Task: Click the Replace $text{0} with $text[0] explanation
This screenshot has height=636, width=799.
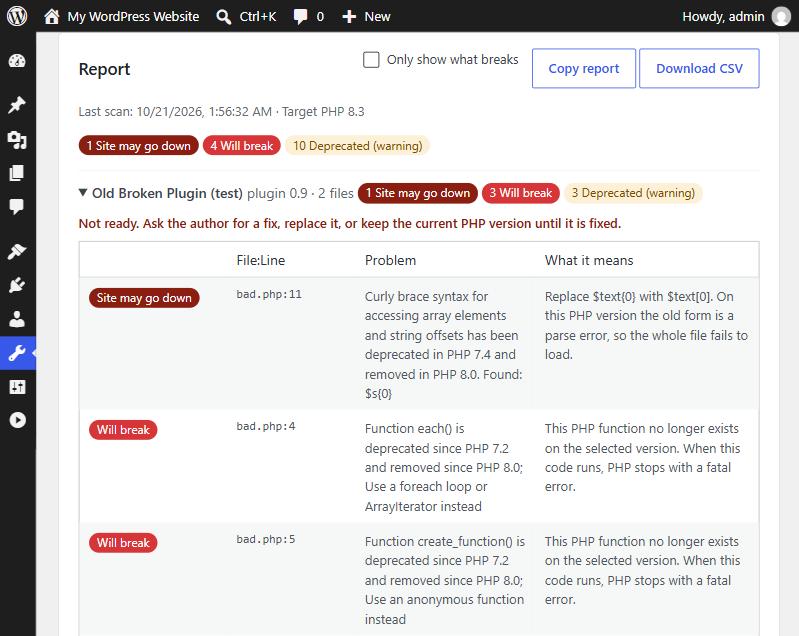Action: pos(646,326)
